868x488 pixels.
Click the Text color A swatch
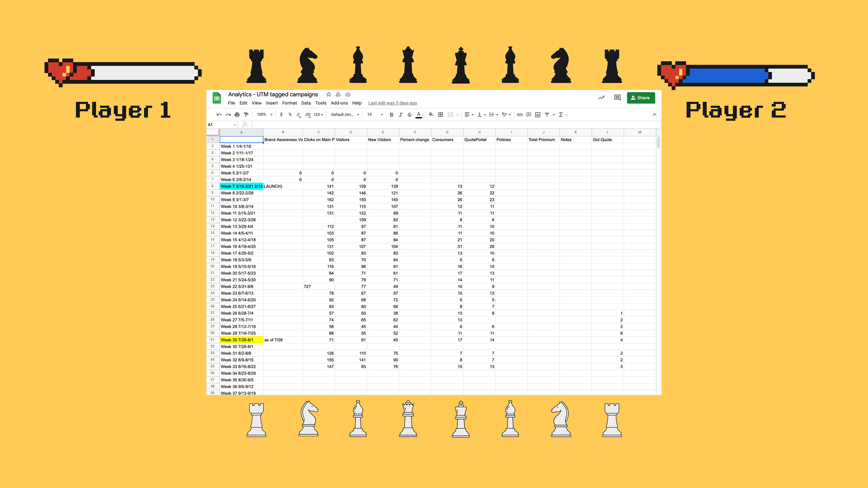click(x=418, y=115)
